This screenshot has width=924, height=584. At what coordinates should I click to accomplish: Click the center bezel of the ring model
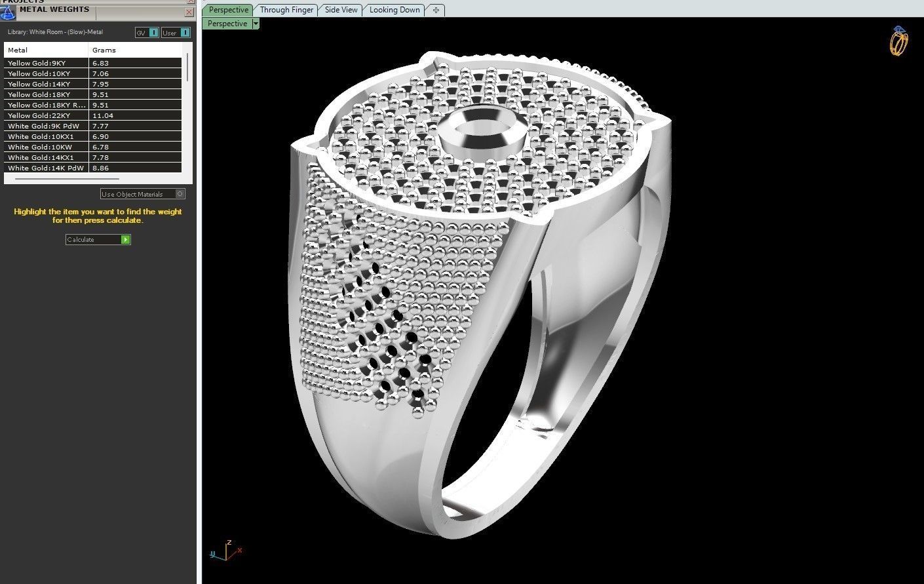coord(484,132)
